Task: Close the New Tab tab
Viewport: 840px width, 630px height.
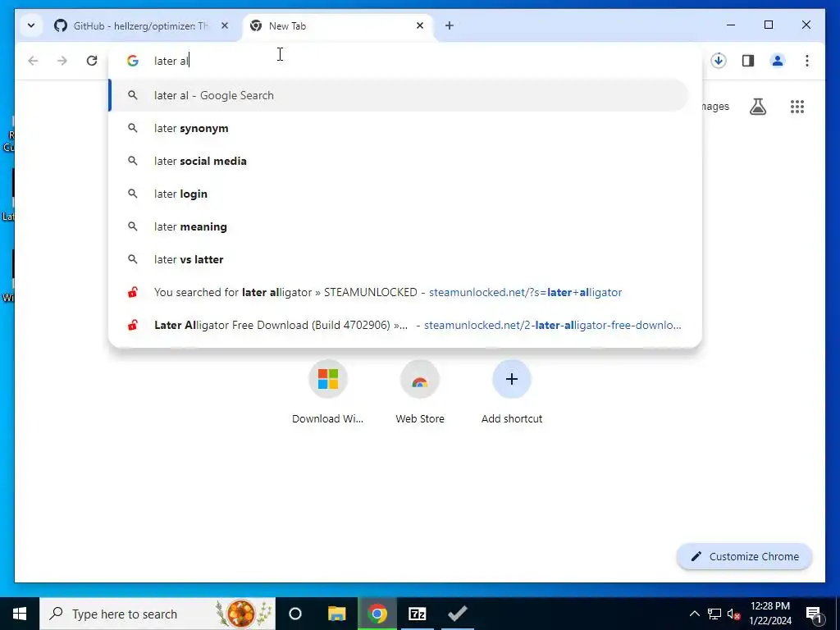Action: [x=419, y=25]
